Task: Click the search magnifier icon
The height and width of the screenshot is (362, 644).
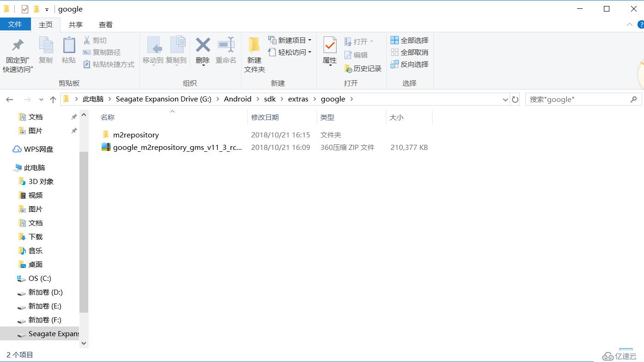Action: pos(634,99)
